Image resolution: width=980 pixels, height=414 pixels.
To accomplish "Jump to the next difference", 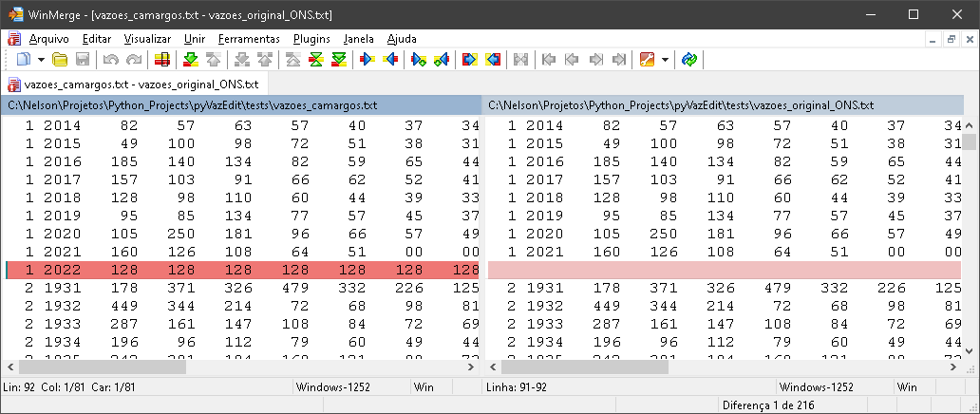I will pyautogui.click(x=190, y=60).
